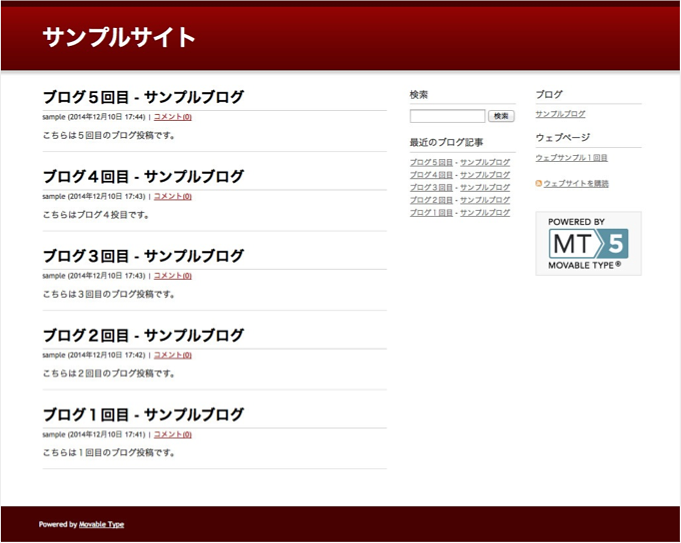
Task: Click the sample (2014年12月10日 17:41) byline
Action: click(94, 435)
